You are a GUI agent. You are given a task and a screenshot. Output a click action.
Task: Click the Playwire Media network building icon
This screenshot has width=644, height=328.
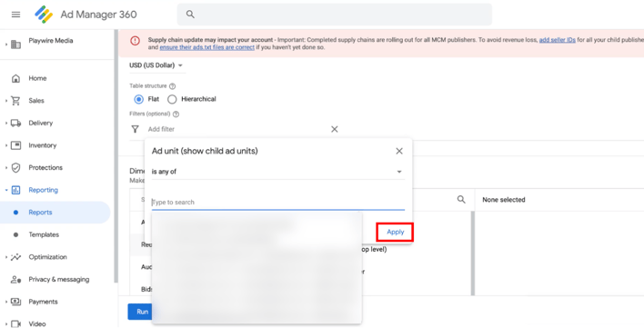pyautogui.click(x=15, y=44)
